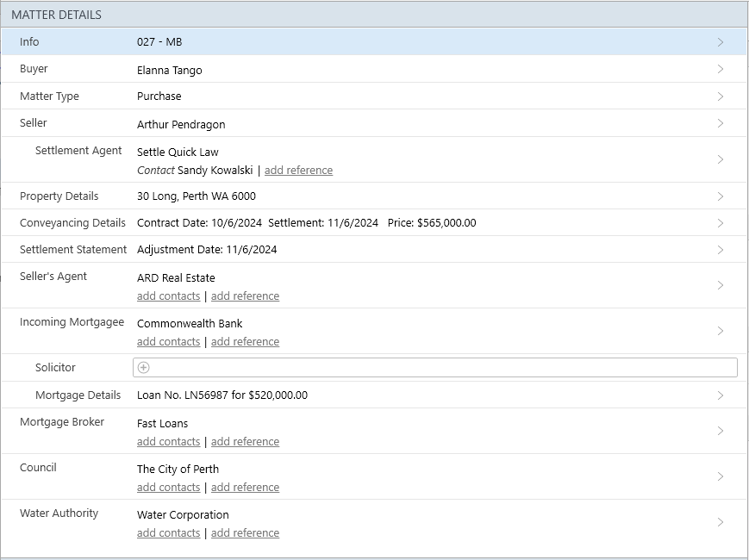Open Settlement Agent chevron arrow
The height and width of the screenshot is (560, 749).
720,159
